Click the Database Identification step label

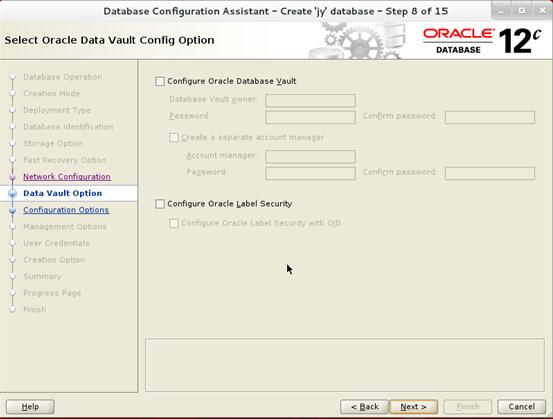point(68,127)
